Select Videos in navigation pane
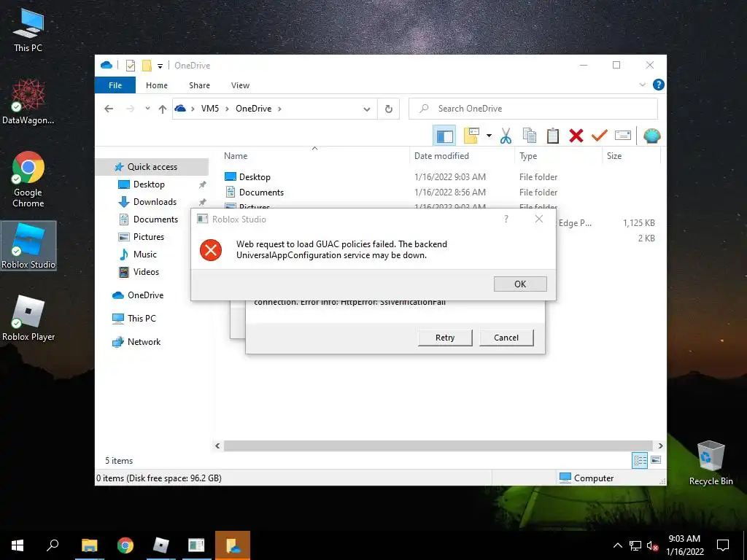The image size is (747, 560). pos(146,272)
